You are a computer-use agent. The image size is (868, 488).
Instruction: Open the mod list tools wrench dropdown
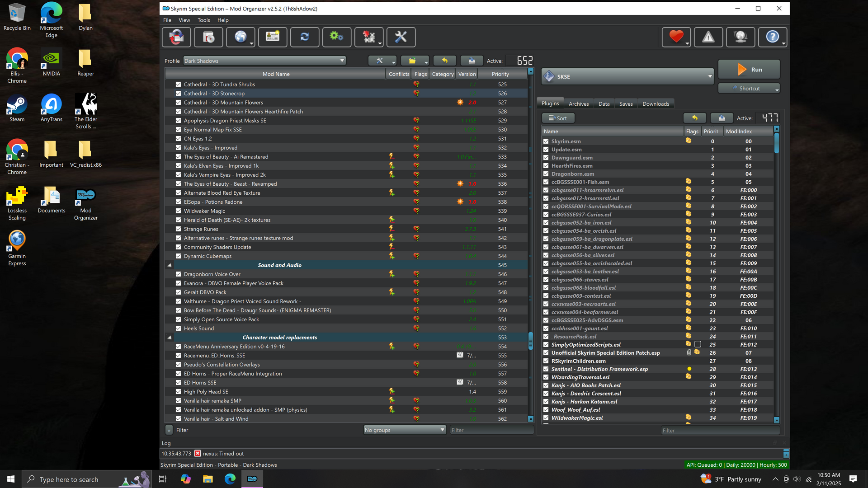(382, 61)
